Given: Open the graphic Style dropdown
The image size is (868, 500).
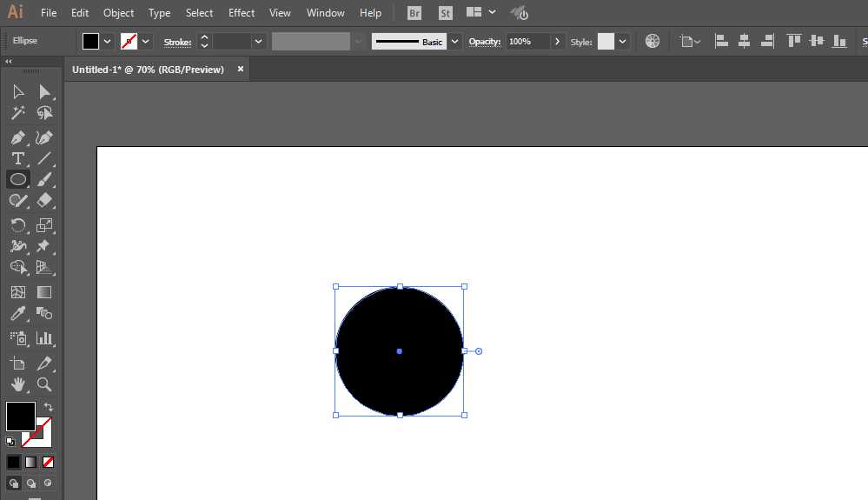Looking at the screenshot, I should (622, 42).
